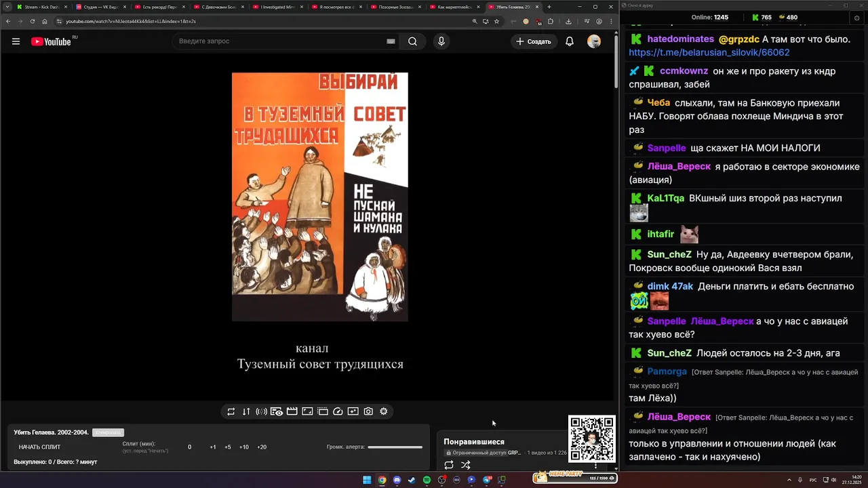Click install app icon in address bar
868x488 pixels.
point(486,21)
